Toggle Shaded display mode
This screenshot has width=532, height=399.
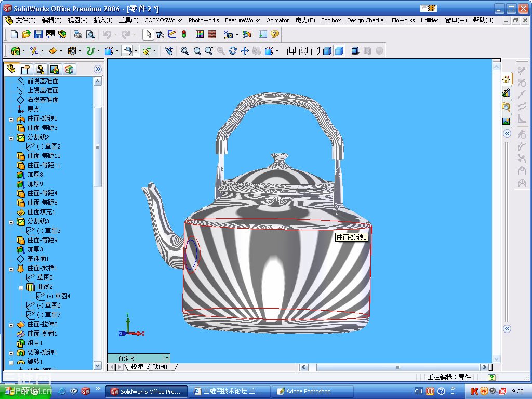[339, 51]
